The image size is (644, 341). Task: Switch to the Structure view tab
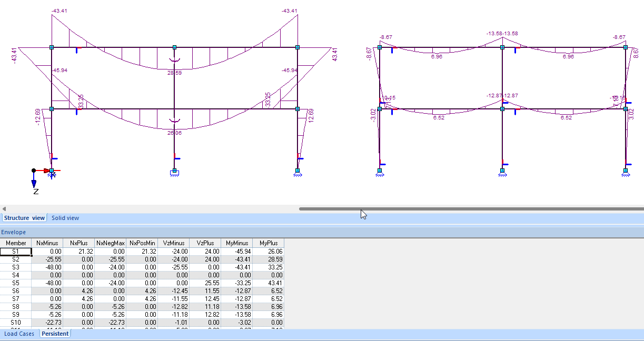click(24, 218)
